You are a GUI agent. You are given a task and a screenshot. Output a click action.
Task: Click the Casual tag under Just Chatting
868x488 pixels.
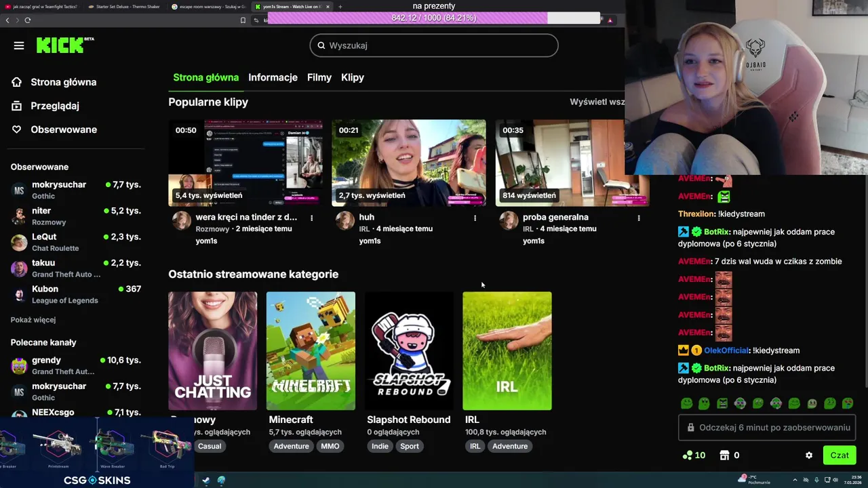tap(210, 446)
